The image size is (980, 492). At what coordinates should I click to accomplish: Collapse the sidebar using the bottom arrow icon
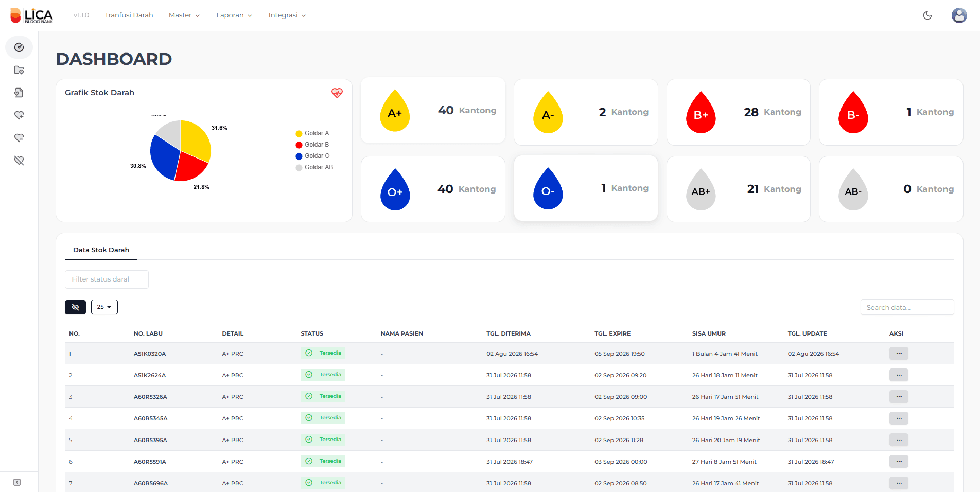[17, 482]
